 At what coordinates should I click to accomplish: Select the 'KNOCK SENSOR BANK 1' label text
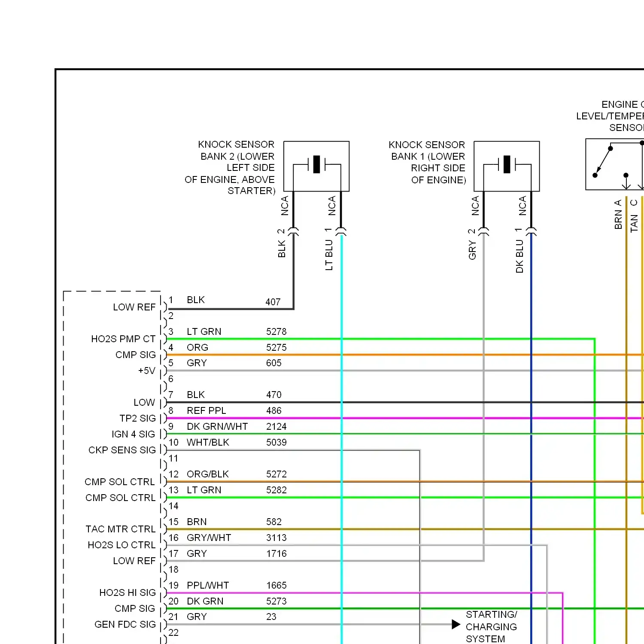tap(427, 162)
